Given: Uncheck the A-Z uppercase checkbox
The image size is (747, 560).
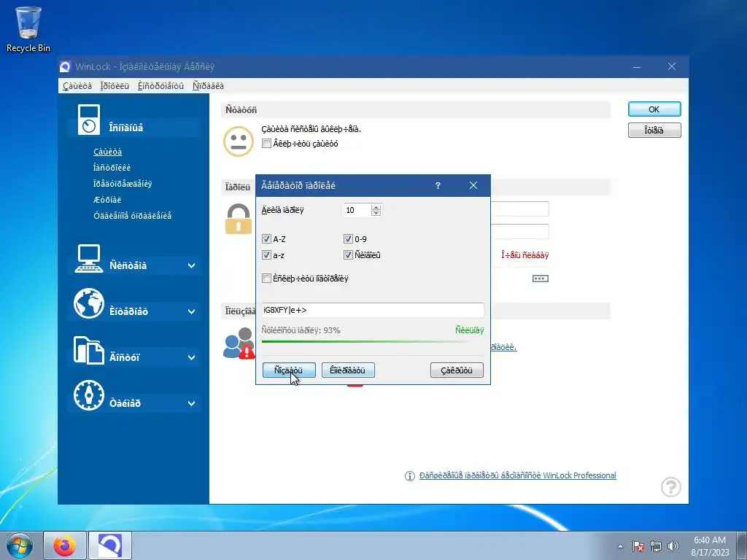Looking at the screenshot, I should [x=266, y=239].
